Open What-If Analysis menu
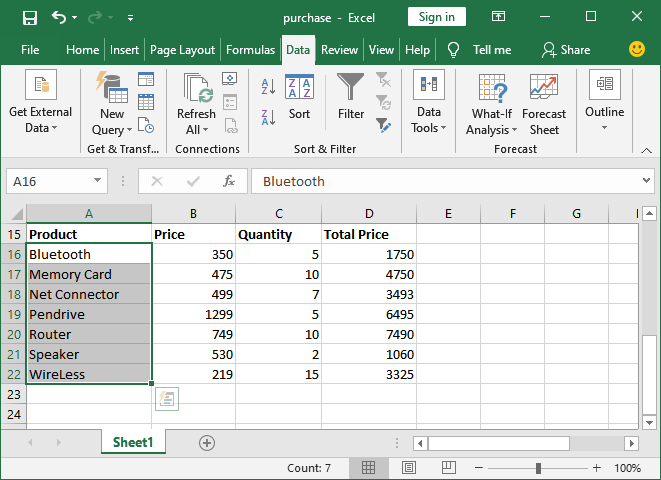This screenshot has height=480, width=661. pyautogui.click(x=492, y=105)
